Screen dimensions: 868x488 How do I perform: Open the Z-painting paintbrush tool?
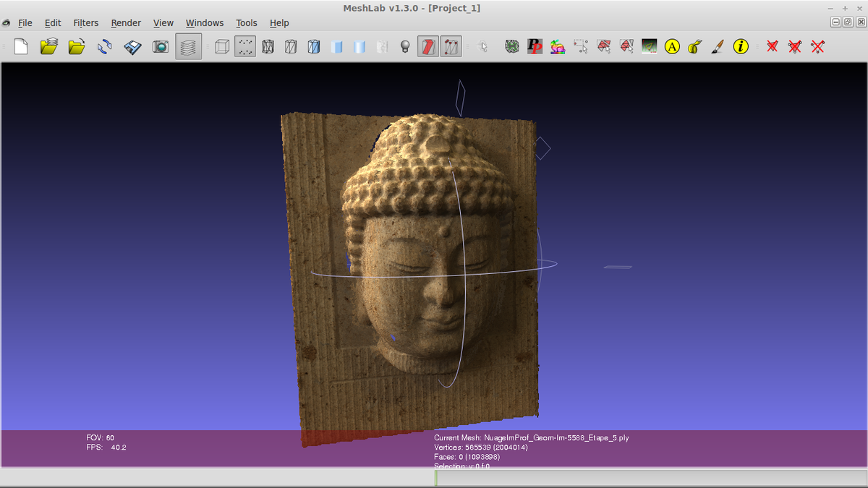[717, 47]
